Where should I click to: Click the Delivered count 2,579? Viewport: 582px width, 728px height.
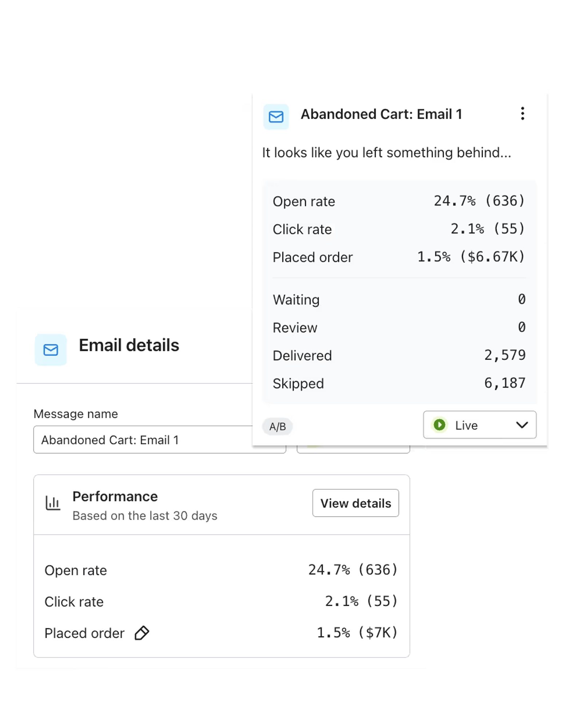pos(505,355)
